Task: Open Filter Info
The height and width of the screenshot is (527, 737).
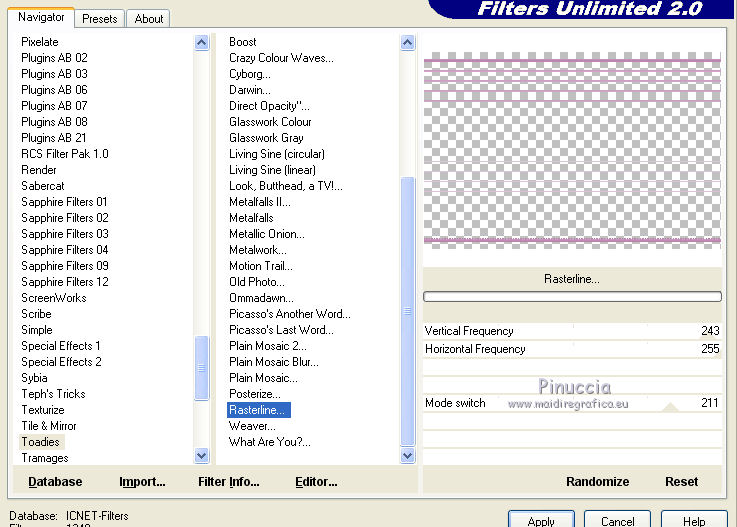Action: pyautogui.click(x=228, y=481)
